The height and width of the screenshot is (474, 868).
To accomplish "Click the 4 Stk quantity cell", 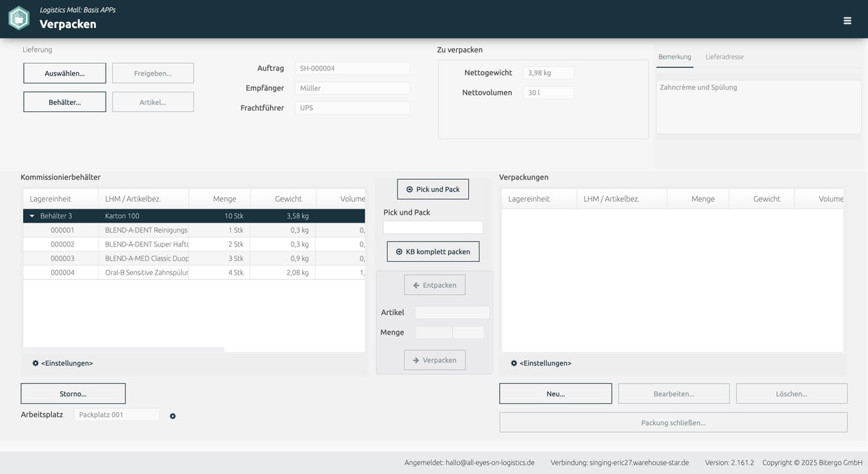I will coord(220,272).
